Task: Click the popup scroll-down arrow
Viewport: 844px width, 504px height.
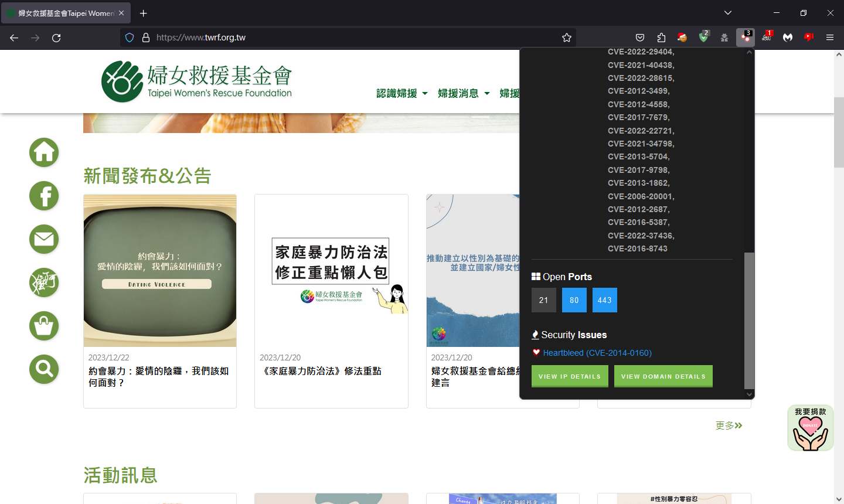Action: (749, 394)
